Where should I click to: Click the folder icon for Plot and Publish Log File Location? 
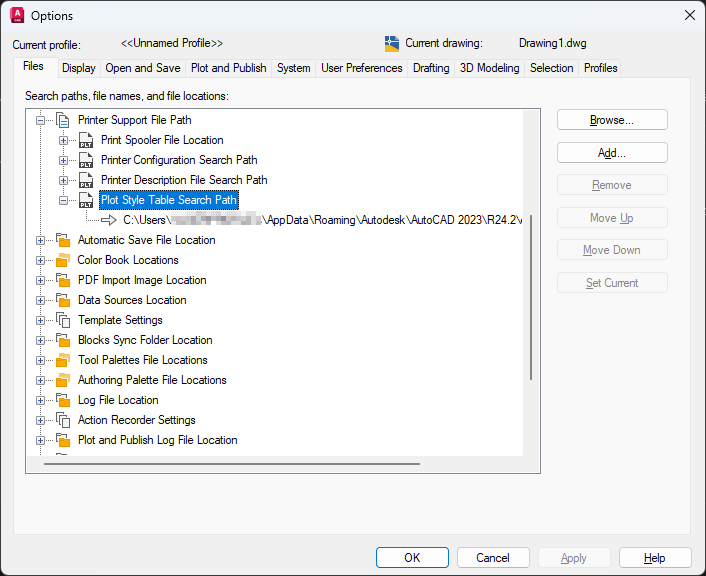(63, 440)
